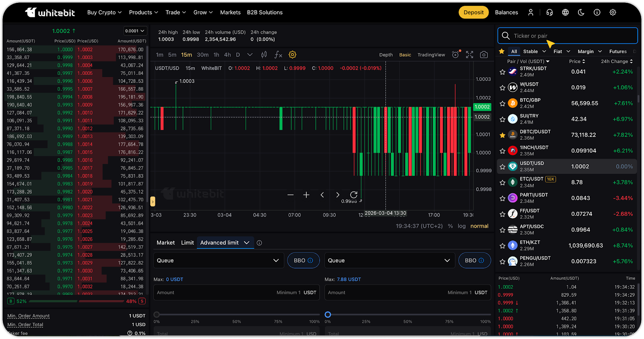Click the right amount percentage slider handle
This screenshot has height=339, width=644.
tap(328, 314)
